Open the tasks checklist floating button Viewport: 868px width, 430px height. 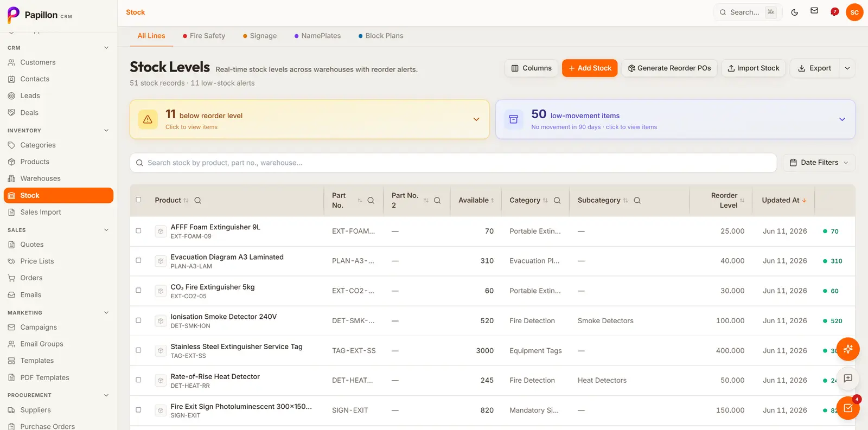(848, 408)
